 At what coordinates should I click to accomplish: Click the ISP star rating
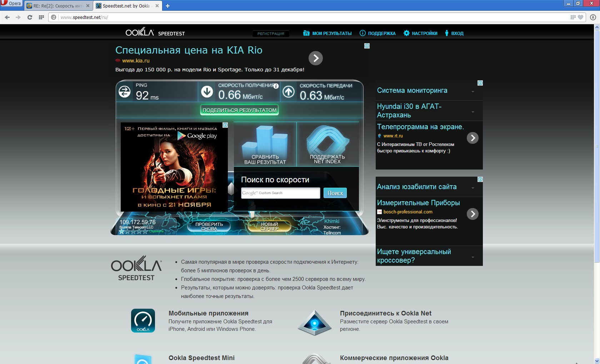pyautogui.click(x=134, y=231)
